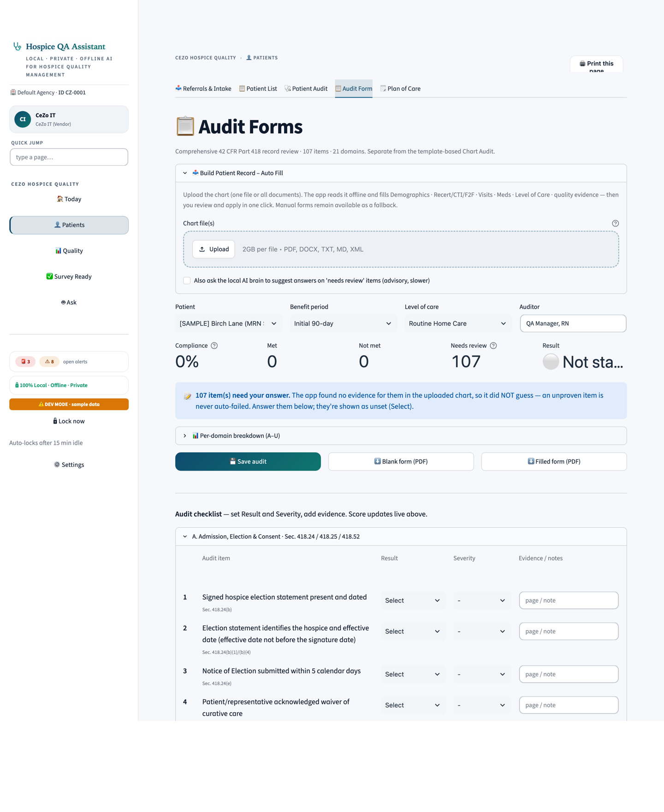Click the CI user avatar
Screen dimensions: 664x812
click(x=23, y=119)
